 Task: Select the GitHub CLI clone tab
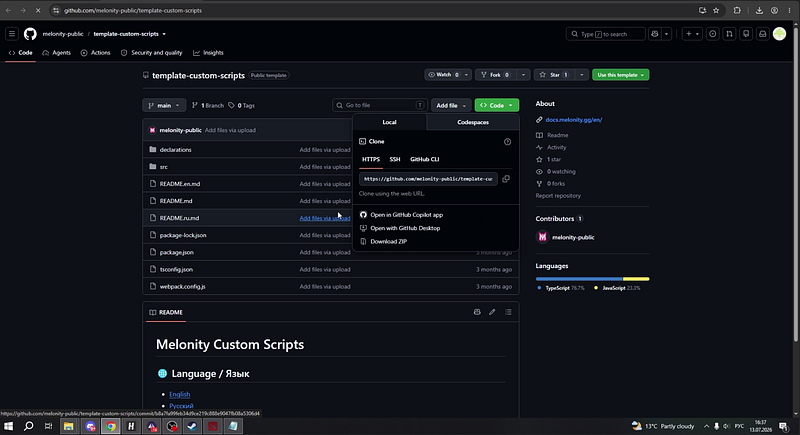tap(424, 159)
